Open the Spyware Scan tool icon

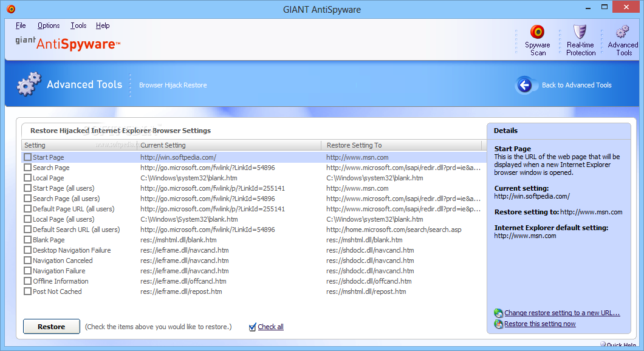537,32
